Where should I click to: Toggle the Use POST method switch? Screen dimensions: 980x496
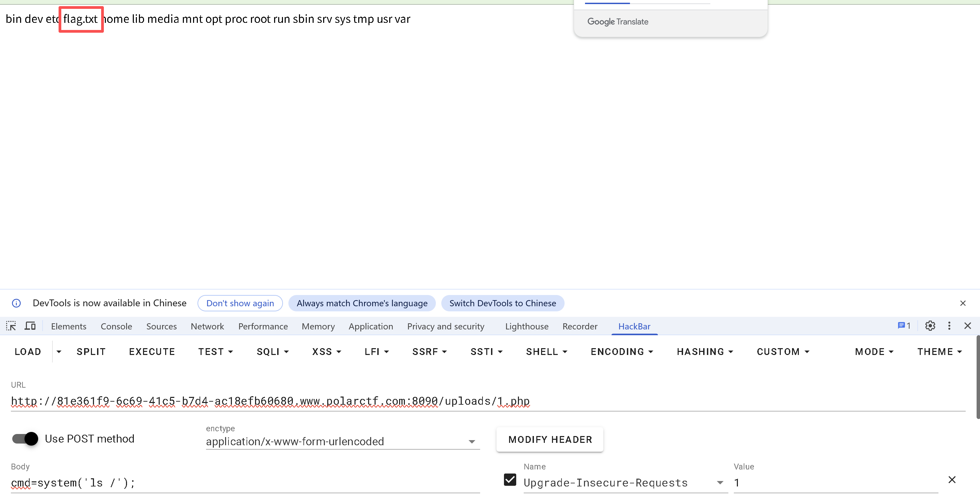tap(25, 438)
